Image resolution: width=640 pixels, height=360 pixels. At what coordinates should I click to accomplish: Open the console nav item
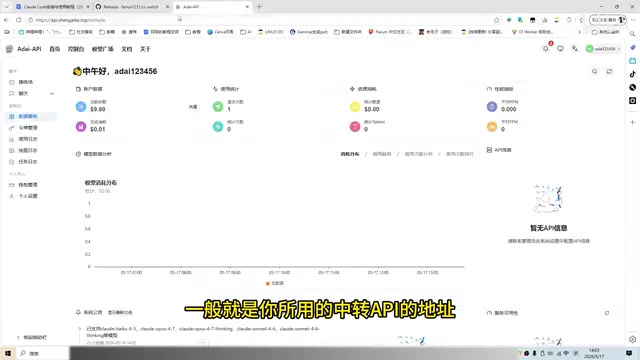click(x=76, y=49)
